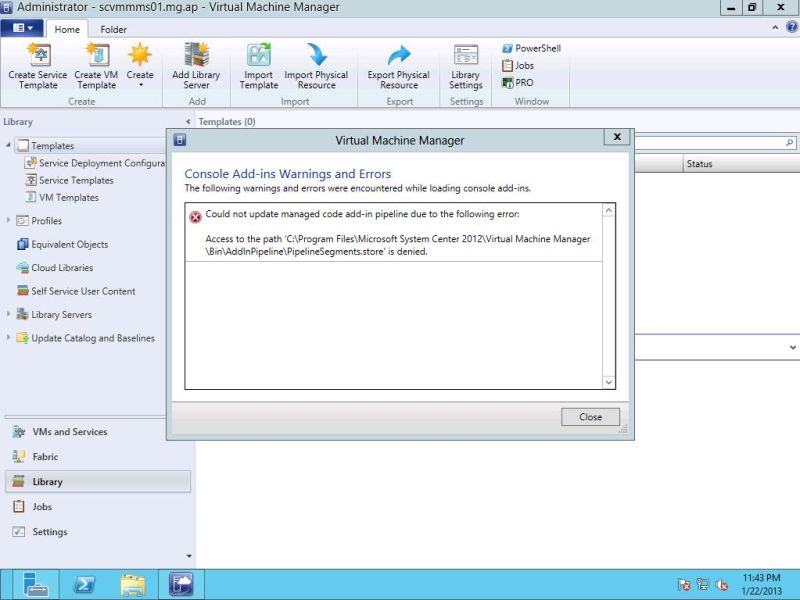Open the application menu dropdown
The image size is (800, 600).
22,28
